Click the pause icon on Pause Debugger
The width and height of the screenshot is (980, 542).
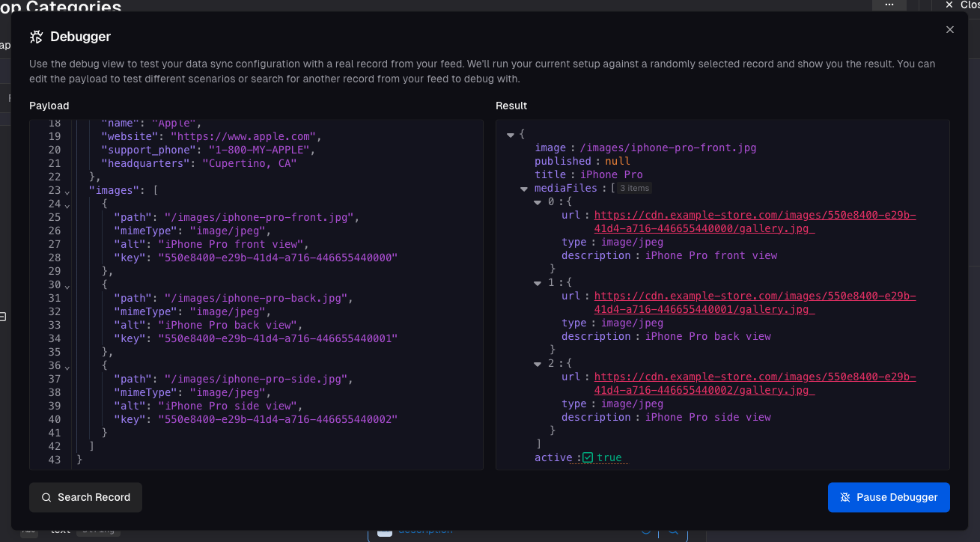pyautogui.click(x=845, y=497)
